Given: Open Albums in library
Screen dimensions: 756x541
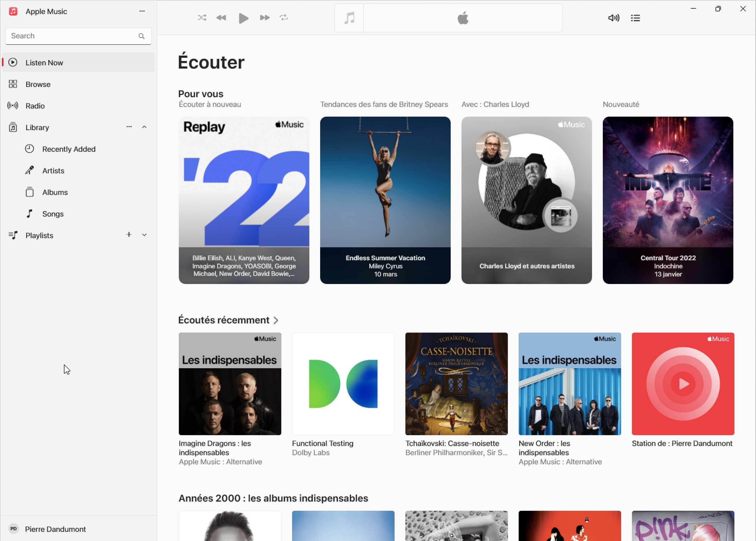Looking at the screenshot, I should click(x=78, y=192).
